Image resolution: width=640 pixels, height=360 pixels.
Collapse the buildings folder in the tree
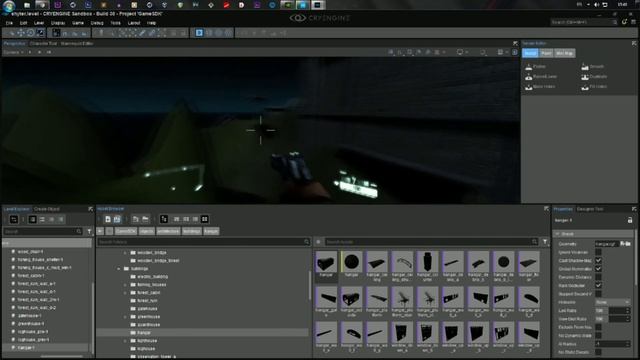(x=119, y=269)
